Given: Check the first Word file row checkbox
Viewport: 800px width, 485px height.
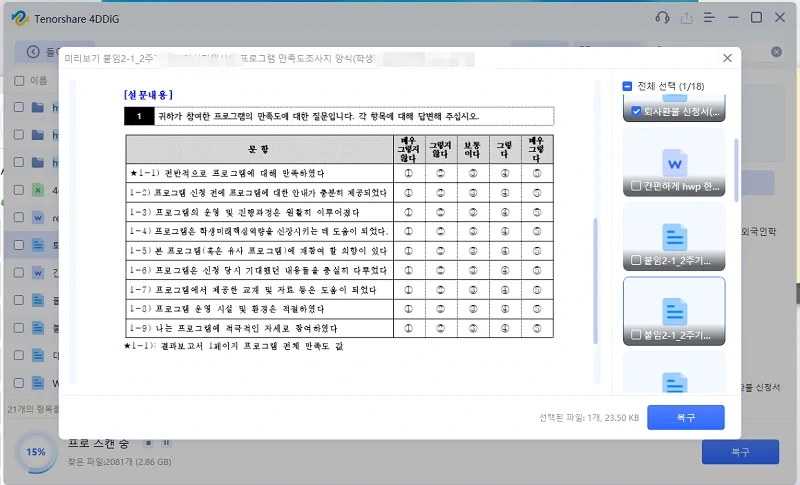Looking at the screenshot, I should coord(19,217).
